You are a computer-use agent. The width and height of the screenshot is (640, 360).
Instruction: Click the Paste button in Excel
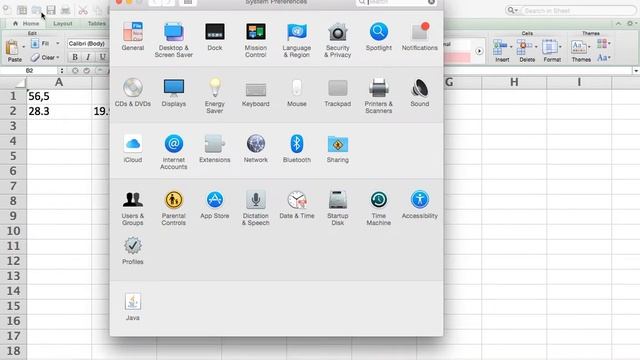click(14, 51)
